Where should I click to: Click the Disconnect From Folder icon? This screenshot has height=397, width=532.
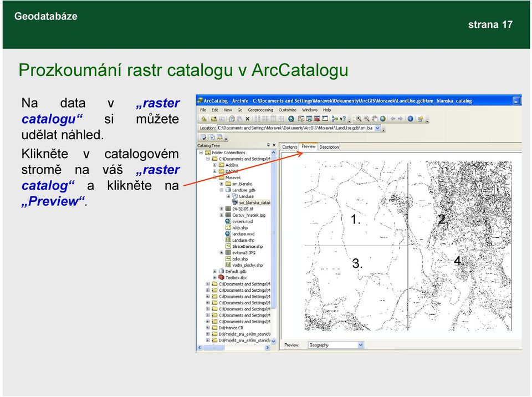[x=221, y=119]
